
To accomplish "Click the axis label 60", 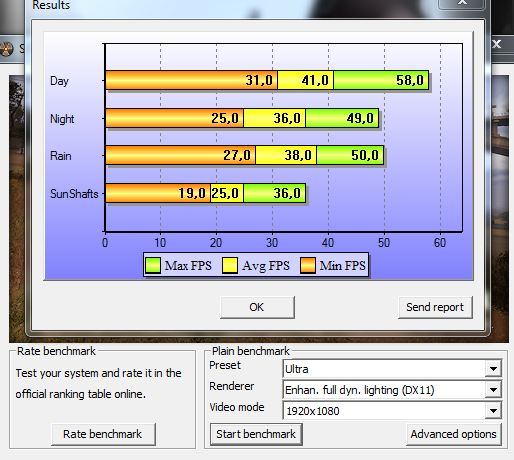I will [x=440, y=242].
